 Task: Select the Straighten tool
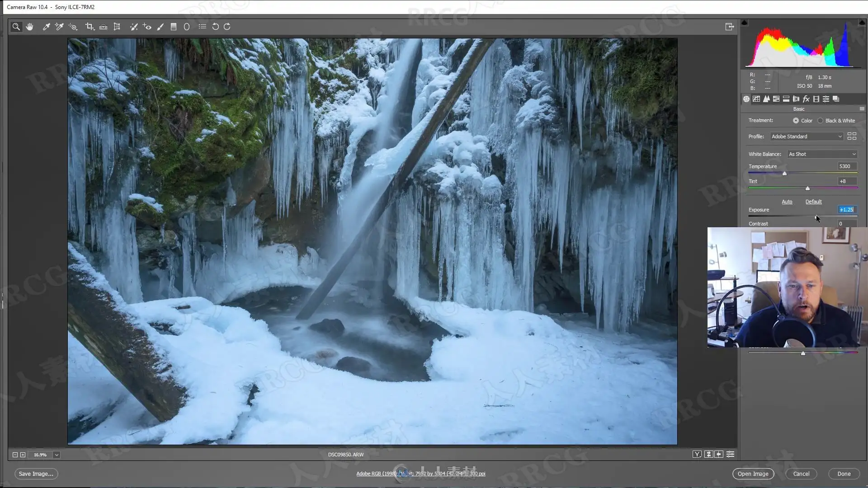[x=104, y=27]
